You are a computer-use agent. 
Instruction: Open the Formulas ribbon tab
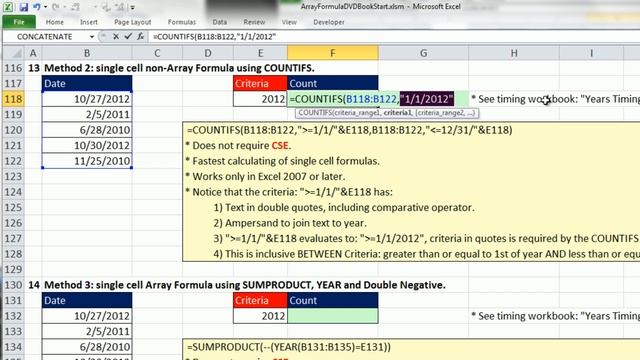coord(182,22)
